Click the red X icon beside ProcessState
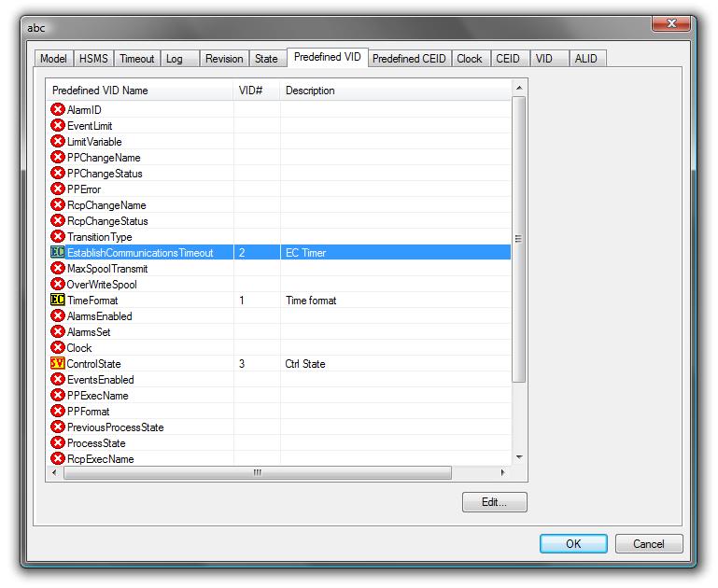 pos(58,443)
